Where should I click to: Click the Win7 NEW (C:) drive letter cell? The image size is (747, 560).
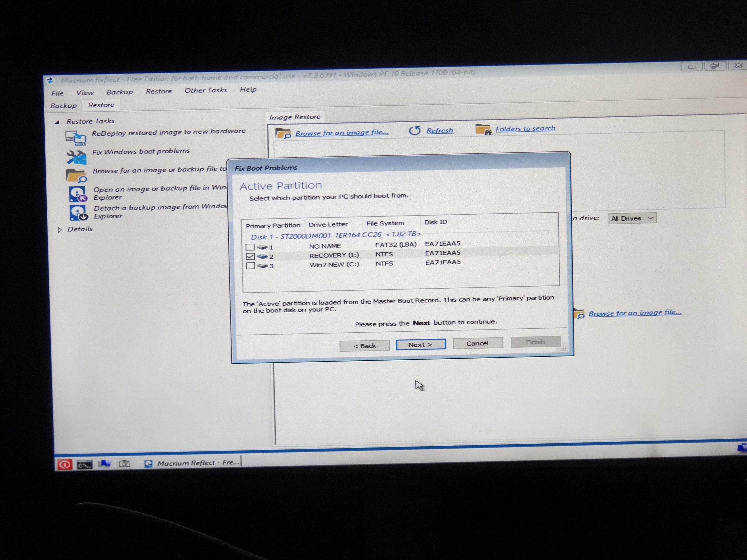pyautogui.click(x=334, y=265)
